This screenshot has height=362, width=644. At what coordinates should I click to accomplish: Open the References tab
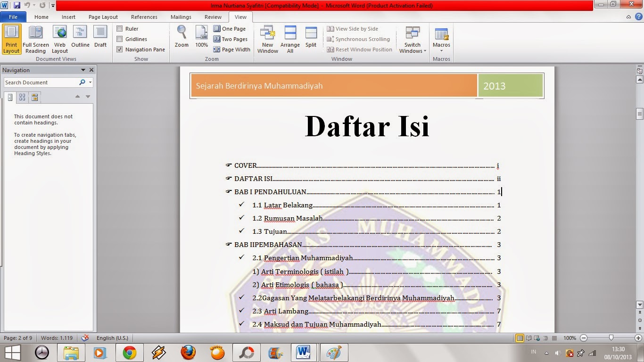point(144,17)
